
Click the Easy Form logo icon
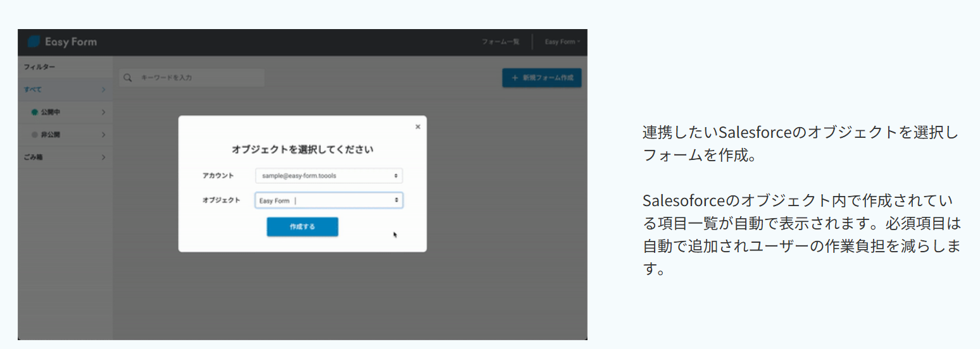[x=34, y=42]
